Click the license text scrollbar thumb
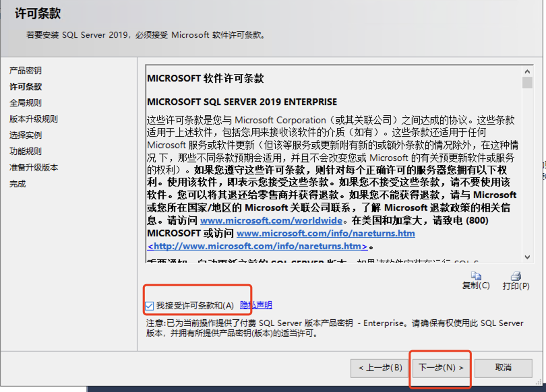 click(x=527, y=82)
